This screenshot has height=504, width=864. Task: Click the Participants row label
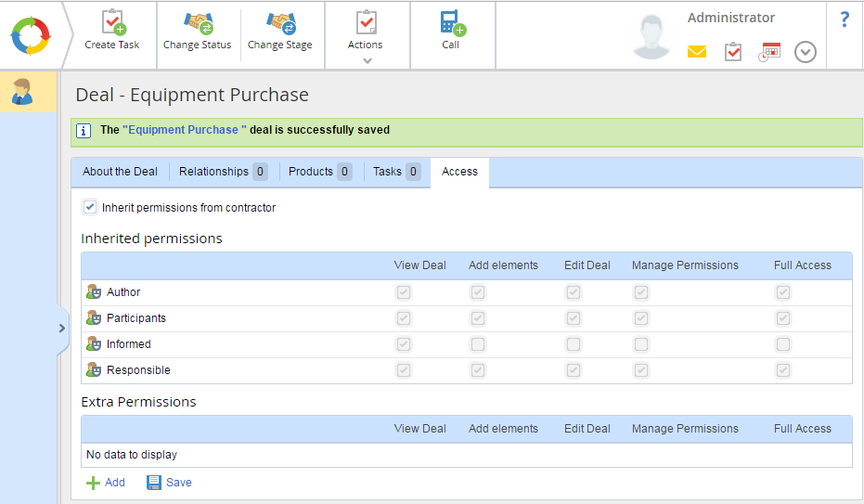click(136, 317)
